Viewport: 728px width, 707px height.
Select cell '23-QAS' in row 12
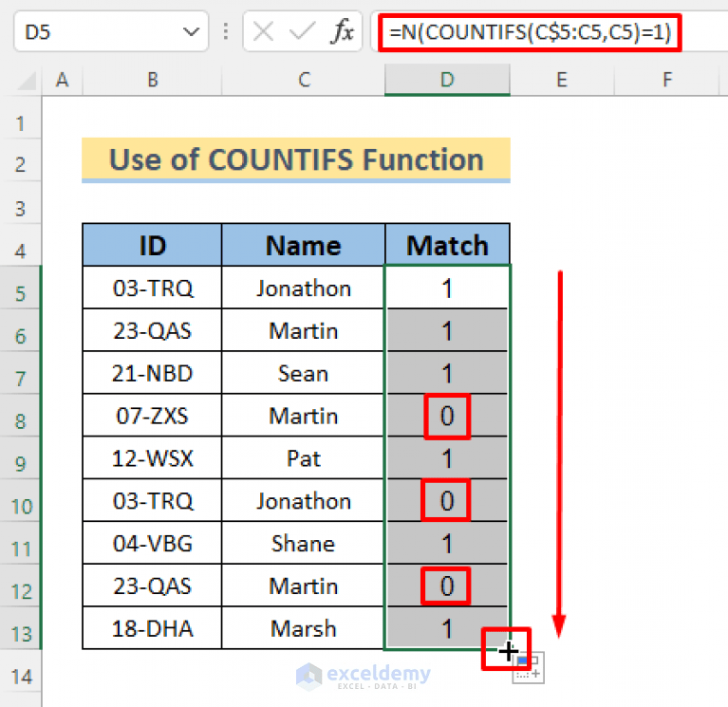pos(152,586)
